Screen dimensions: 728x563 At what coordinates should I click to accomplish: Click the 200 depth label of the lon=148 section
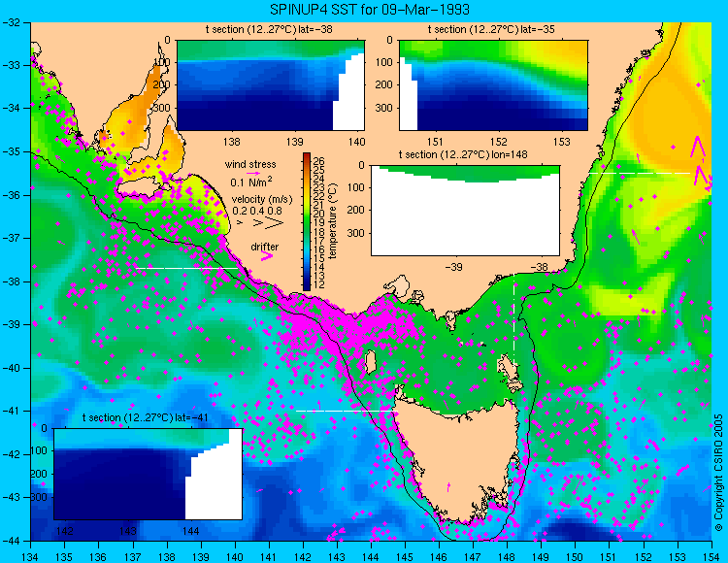click(356, 211)
